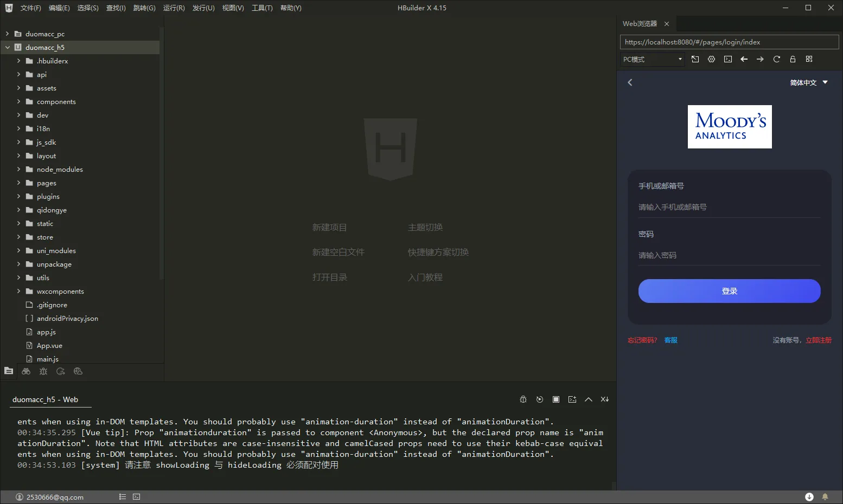Click 入门教程 on welcome page

425,277
